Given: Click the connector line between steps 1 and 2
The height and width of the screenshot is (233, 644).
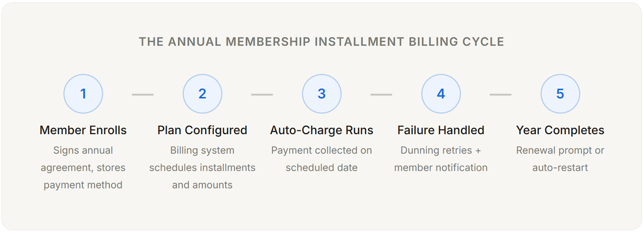Looking at the screenshot, I should [143, 94].
